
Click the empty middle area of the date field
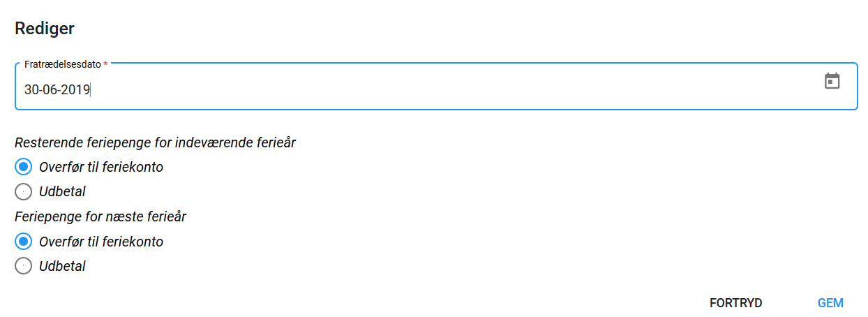pos(454,89)
